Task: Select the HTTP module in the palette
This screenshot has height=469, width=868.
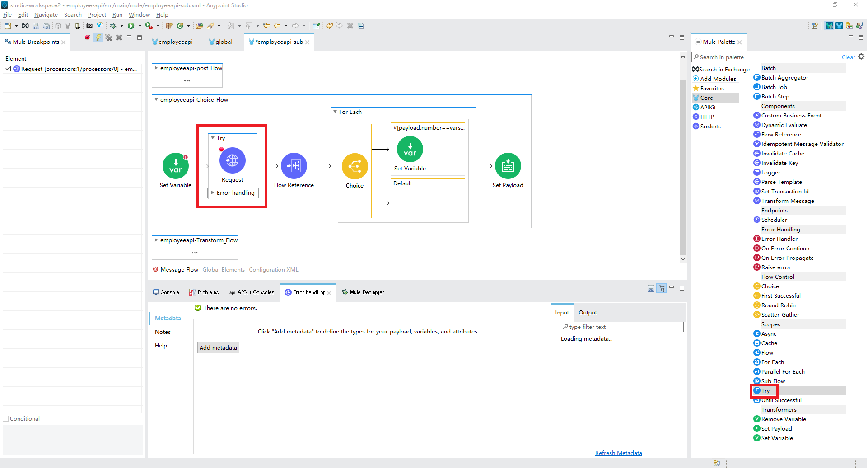Action: 704,117
